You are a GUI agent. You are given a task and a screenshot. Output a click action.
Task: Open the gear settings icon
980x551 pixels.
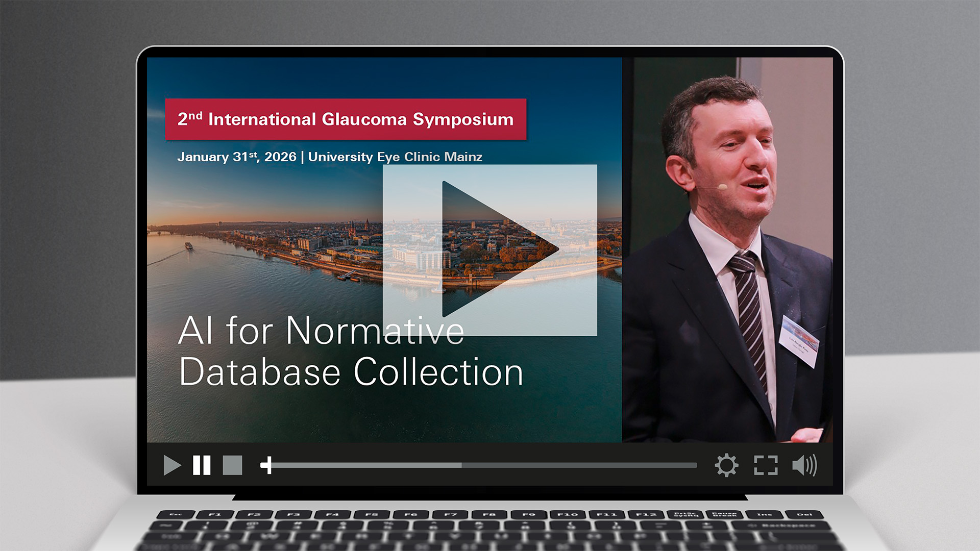(726, 465)
